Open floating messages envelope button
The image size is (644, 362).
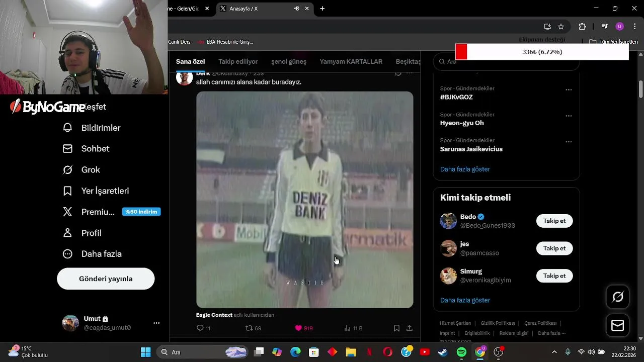[x=617, y=325]
